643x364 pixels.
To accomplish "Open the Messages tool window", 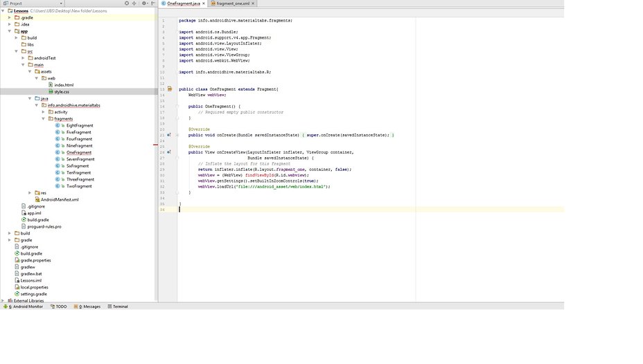I will (x=87, y=307).
